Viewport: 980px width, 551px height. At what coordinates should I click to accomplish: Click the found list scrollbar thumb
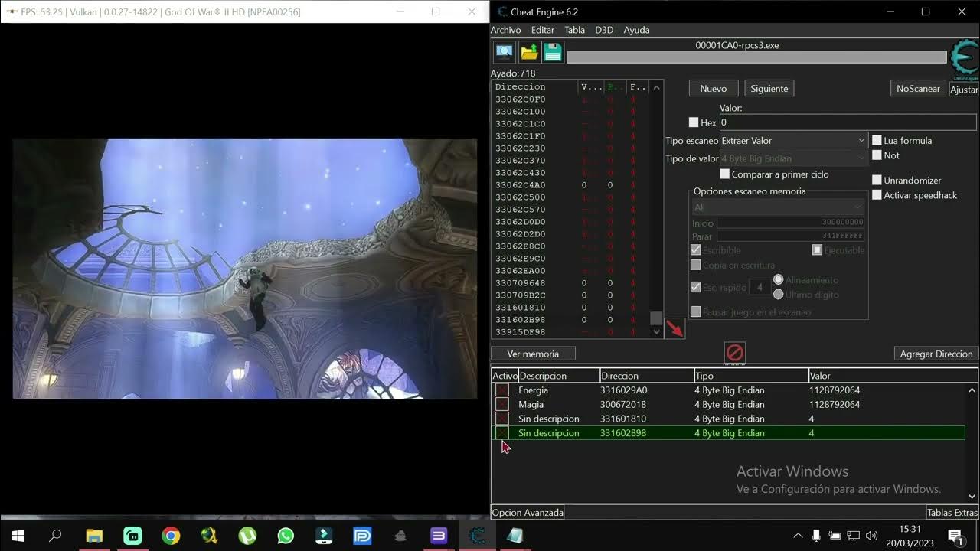tap(656, 318)
